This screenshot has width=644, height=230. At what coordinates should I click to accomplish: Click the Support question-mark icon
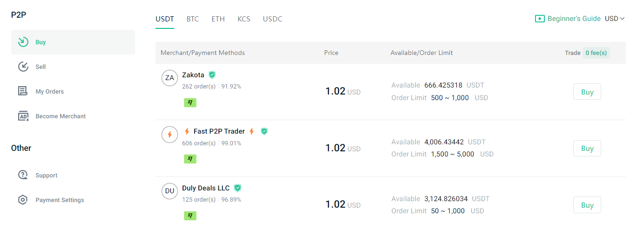tap(23, 175)
